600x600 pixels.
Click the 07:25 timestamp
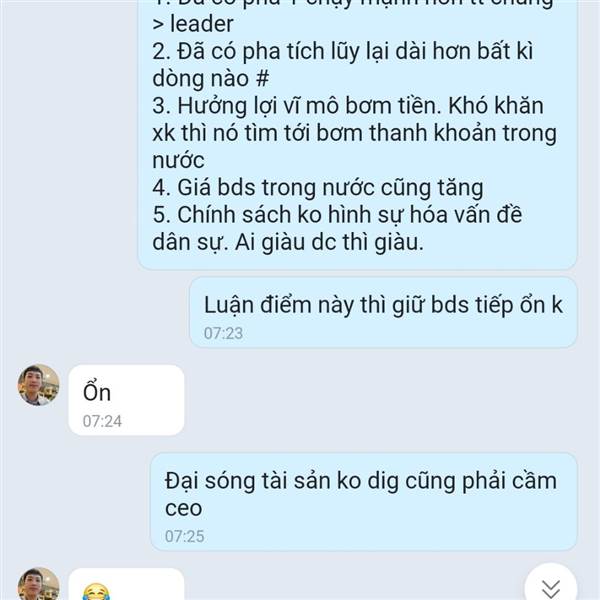[x=184, y=536]
